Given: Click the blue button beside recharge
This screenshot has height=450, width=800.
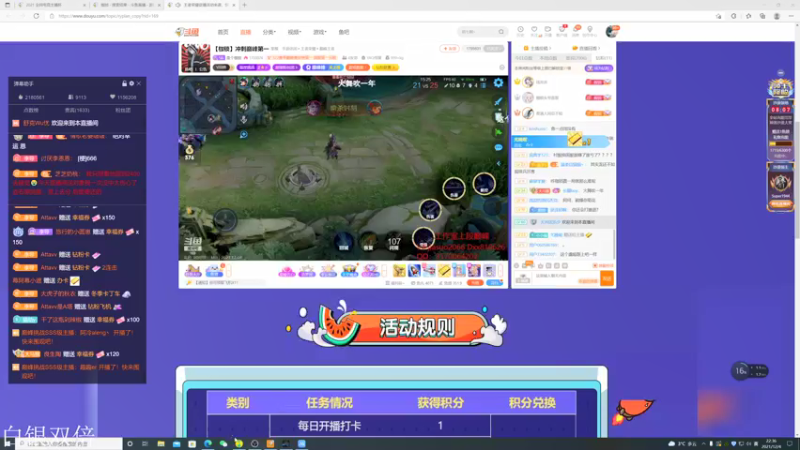Looking at the screenshot, I should [494, 283].
